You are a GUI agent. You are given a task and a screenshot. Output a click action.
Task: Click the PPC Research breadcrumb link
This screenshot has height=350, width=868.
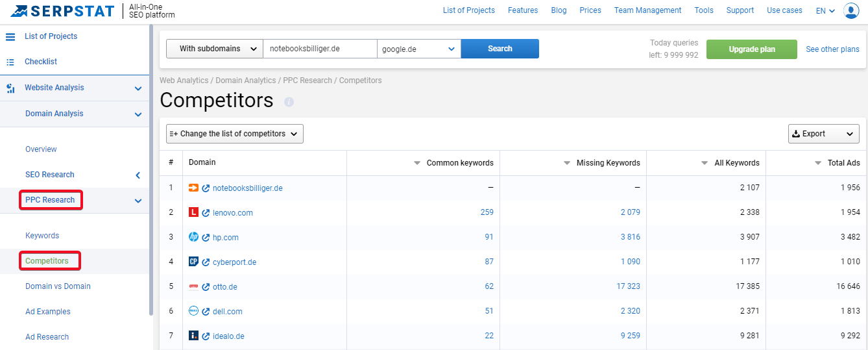(307, 81)
